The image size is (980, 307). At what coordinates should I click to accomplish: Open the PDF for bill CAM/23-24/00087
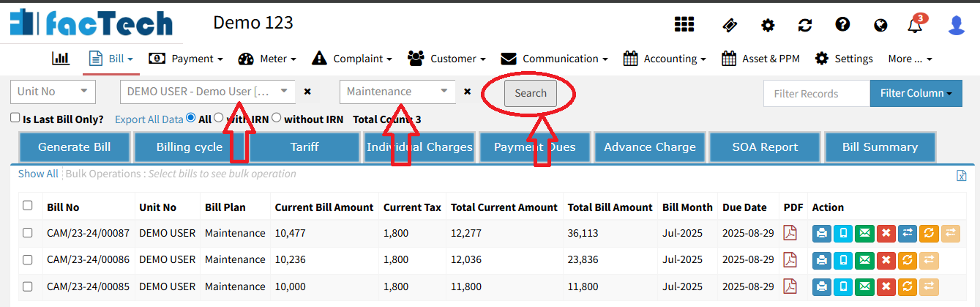(790, 233)
